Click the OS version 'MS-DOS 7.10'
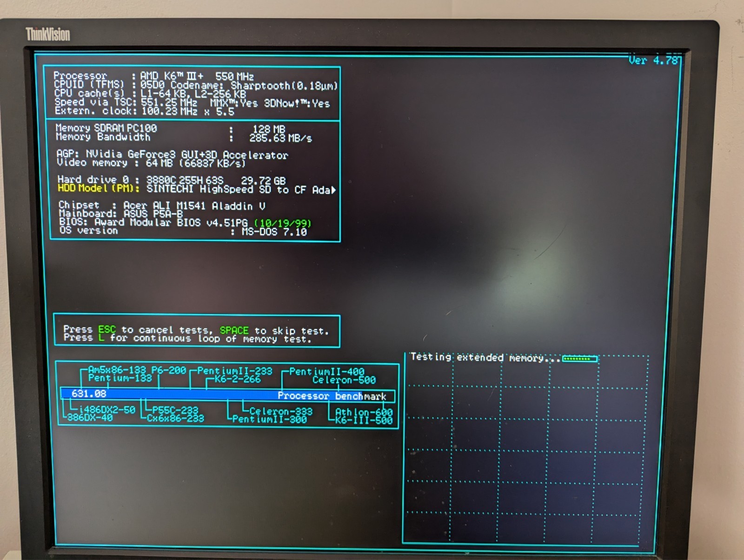 [x=274, y=232]
